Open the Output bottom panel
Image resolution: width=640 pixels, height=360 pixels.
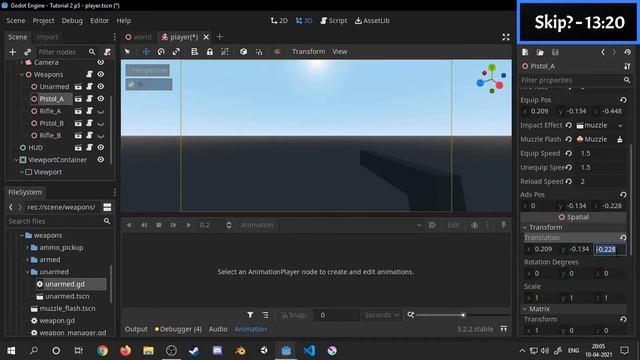click(136, 329)
